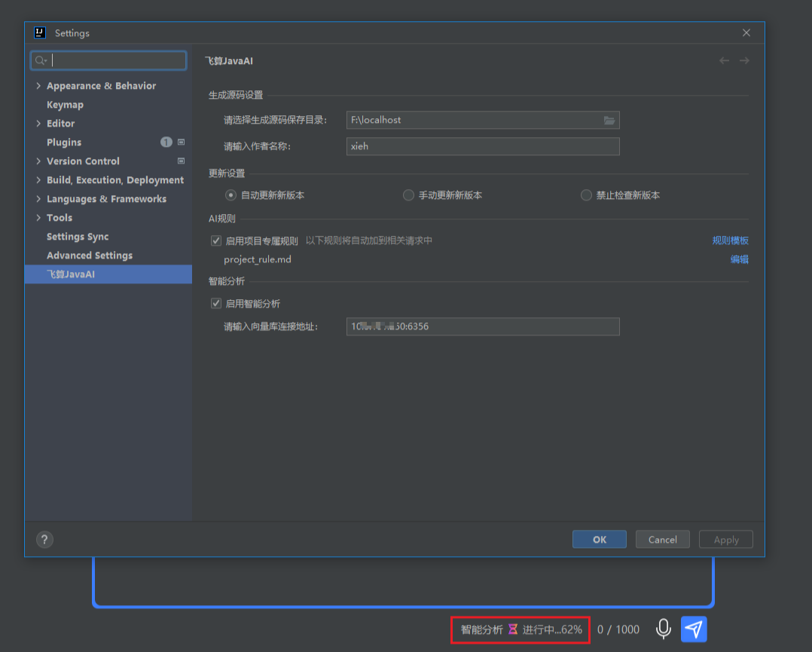This screenshot has width=812, height=652.
Task: Select the 手动更新新版本 radio button
Action: tap(408, 194)
